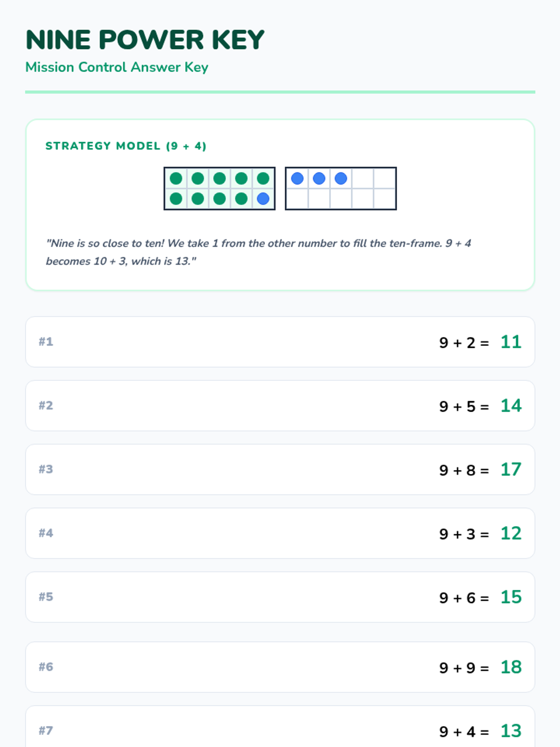Open answer card #1

click(280, 342)
